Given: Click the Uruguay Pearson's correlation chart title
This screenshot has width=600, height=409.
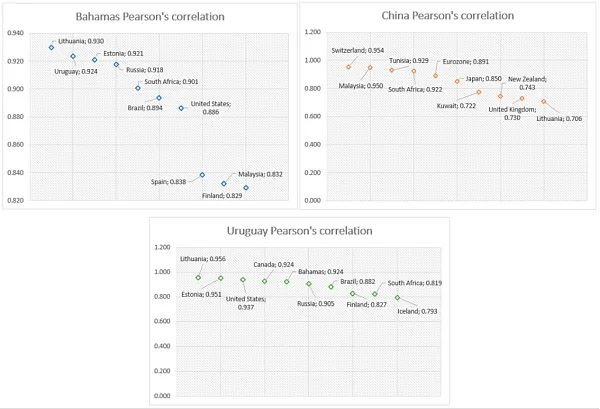Looking at the screenshot, I should [300, 231].
